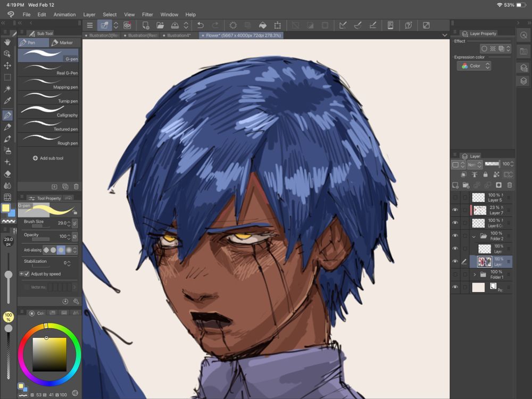Click New raster layer icon in Layer panel

pos(455,185)
